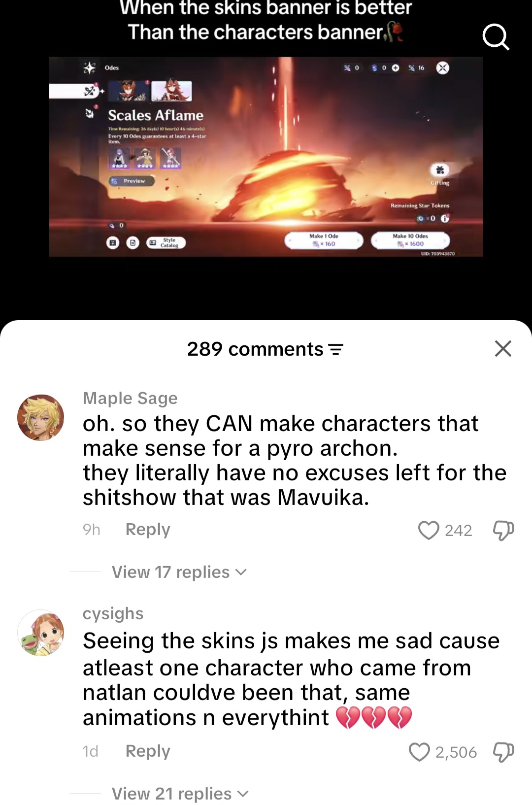Viewport: 532px width, 805px height.
Task: Open search with the magnifier icon
Action: pyautogui.click(x=496, y=36)
